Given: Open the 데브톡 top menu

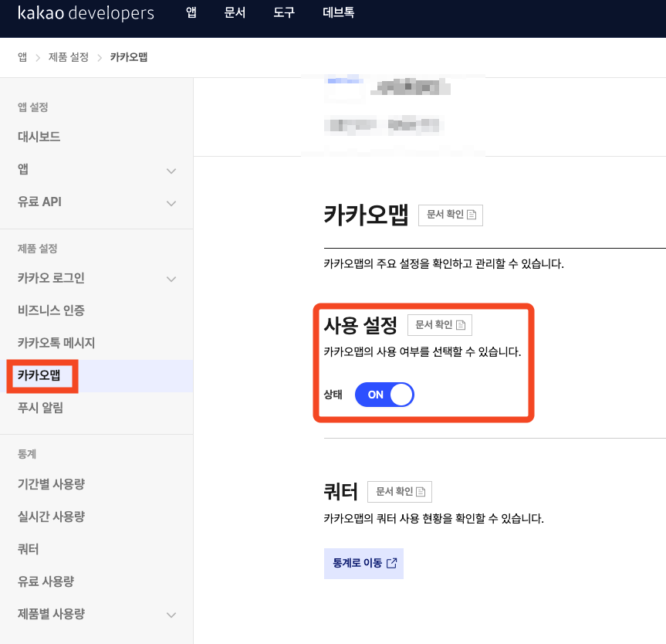Looking at the screenshot, I should coord(339,12).
